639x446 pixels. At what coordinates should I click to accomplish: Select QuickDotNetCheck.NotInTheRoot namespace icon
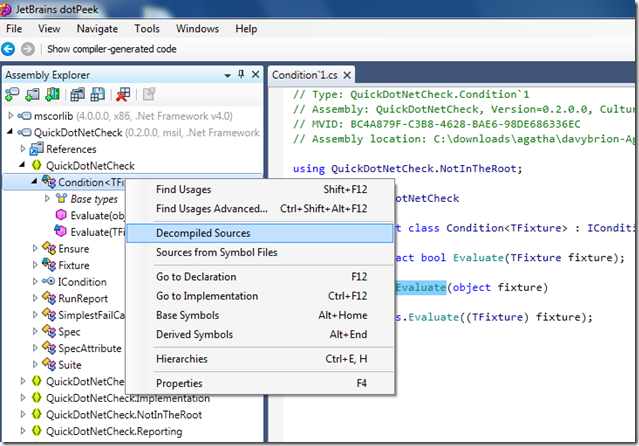[37, 414]
